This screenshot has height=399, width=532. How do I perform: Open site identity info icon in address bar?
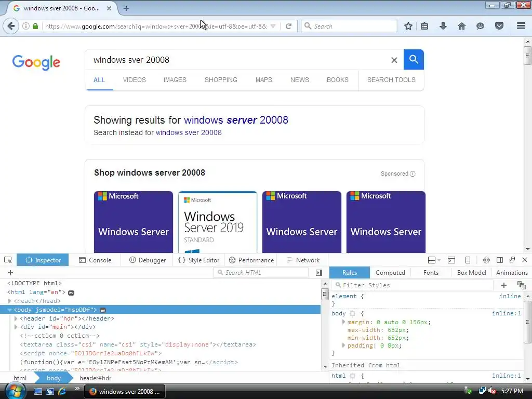(26, 26)
